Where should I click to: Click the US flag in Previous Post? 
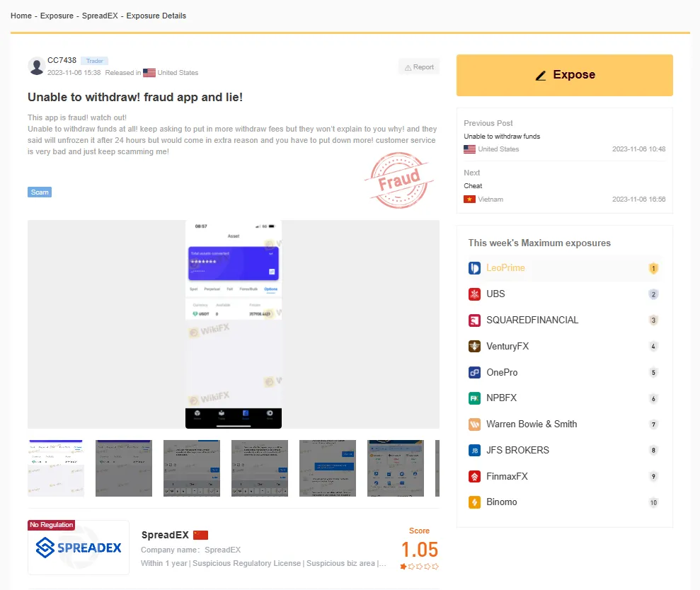[469, 149]
